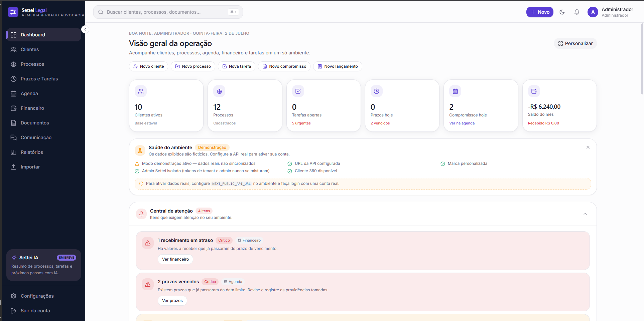Click the Processos card scales icon

click(219, 91)
